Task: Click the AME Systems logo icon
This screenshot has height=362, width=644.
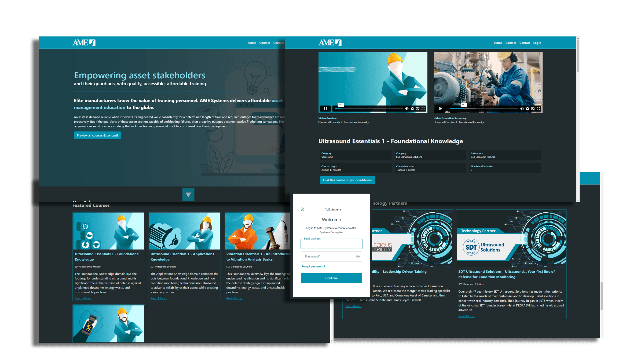Action: tap(303, 209)
